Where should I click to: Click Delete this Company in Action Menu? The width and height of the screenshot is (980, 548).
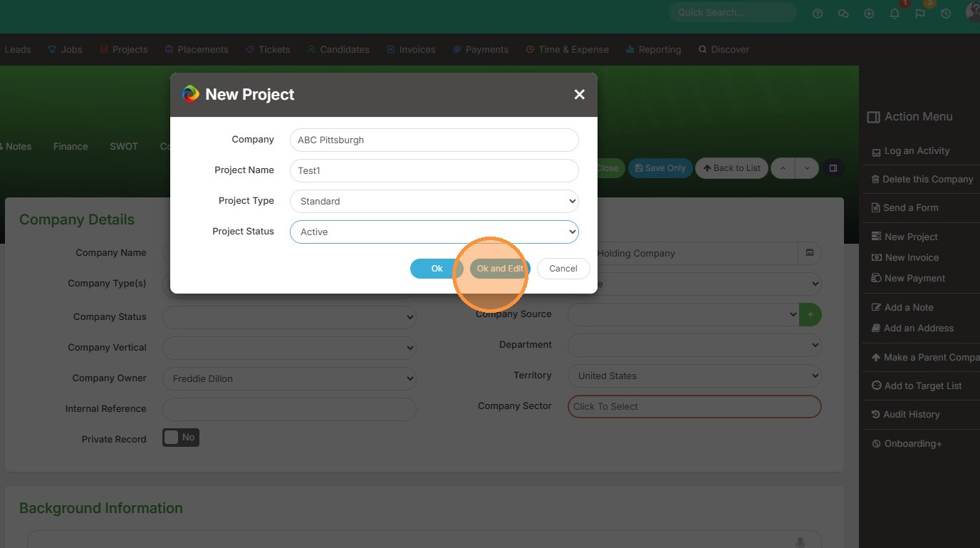922,180
